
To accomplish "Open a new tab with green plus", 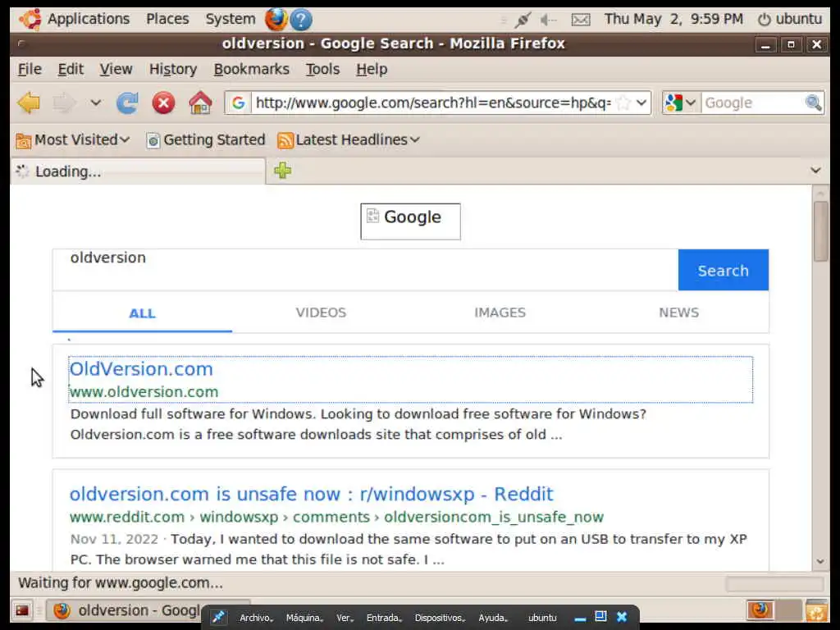I will [x=283, y=171].
